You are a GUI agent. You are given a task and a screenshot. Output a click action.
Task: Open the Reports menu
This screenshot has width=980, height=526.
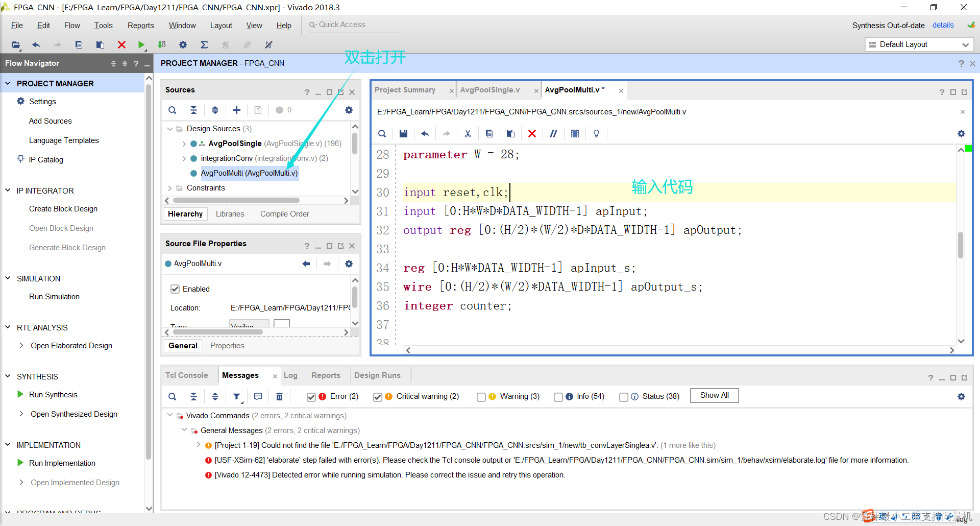140,26
